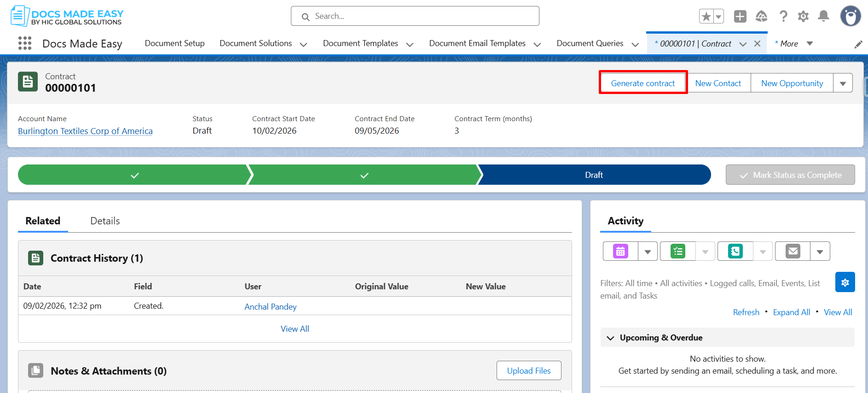Click the Favorites star icon

[706, 17]
